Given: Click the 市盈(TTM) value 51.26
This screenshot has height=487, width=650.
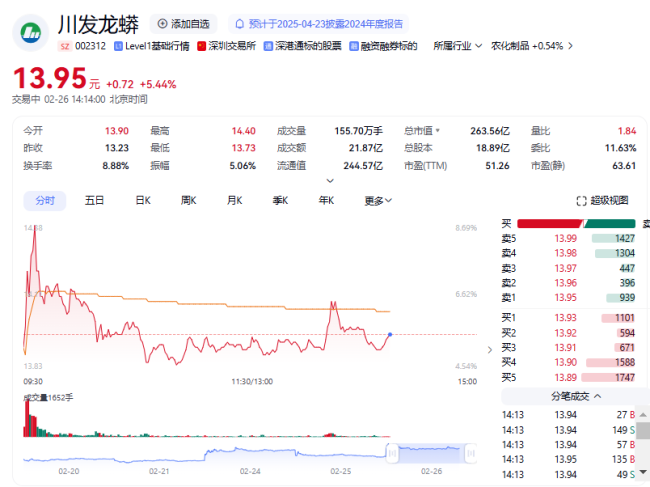Looking at the screenshot, I should tap(497, 166).
